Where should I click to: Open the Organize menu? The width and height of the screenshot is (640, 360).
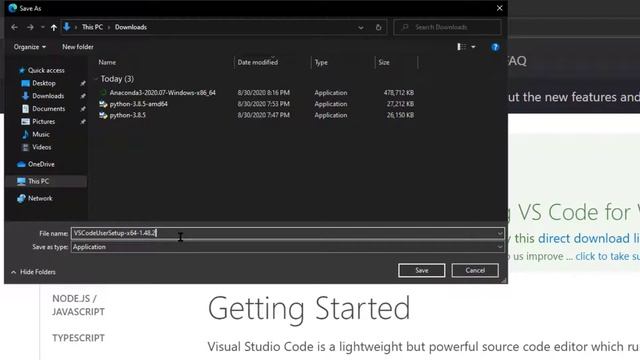pos(29,47)
